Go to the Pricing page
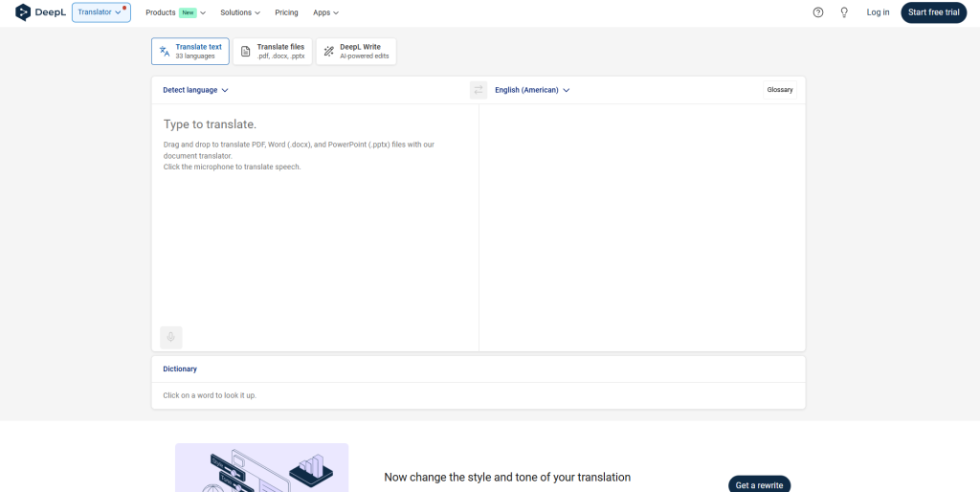Image resolution: width=980 pixels, height=492 pixels. [286, 12]
